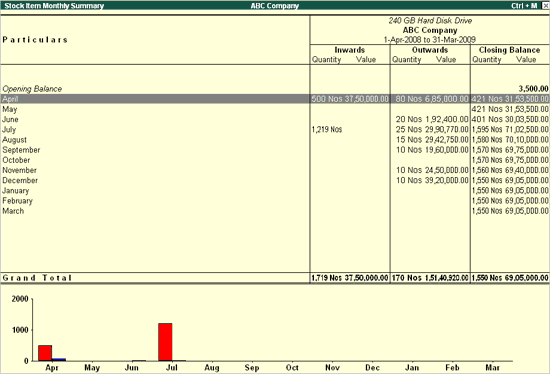550x374 pixels.
Task: Open the December month row
Action: 275,180
